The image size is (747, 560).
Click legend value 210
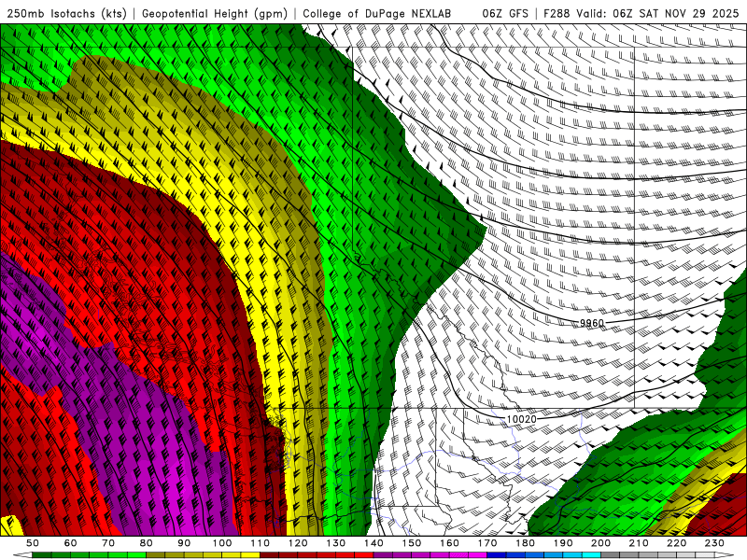pos(639,543)
